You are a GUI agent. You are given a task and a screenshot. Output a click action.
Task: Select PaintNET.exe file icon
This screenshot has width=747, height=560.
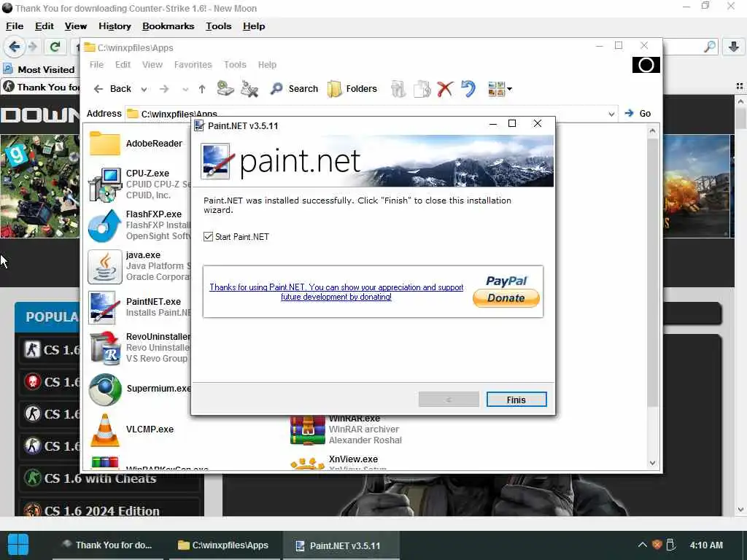[104, 307]
